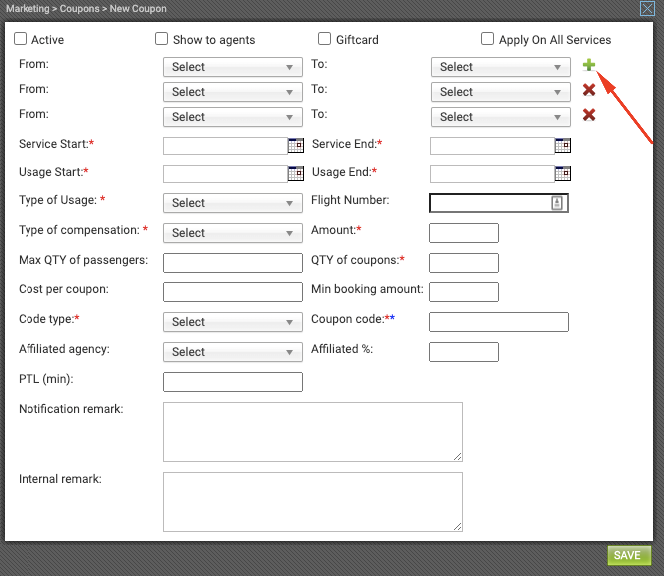Open the third row From dropdown
The height and width of the screenshot is (576, 664).
(x=233, y=117)
